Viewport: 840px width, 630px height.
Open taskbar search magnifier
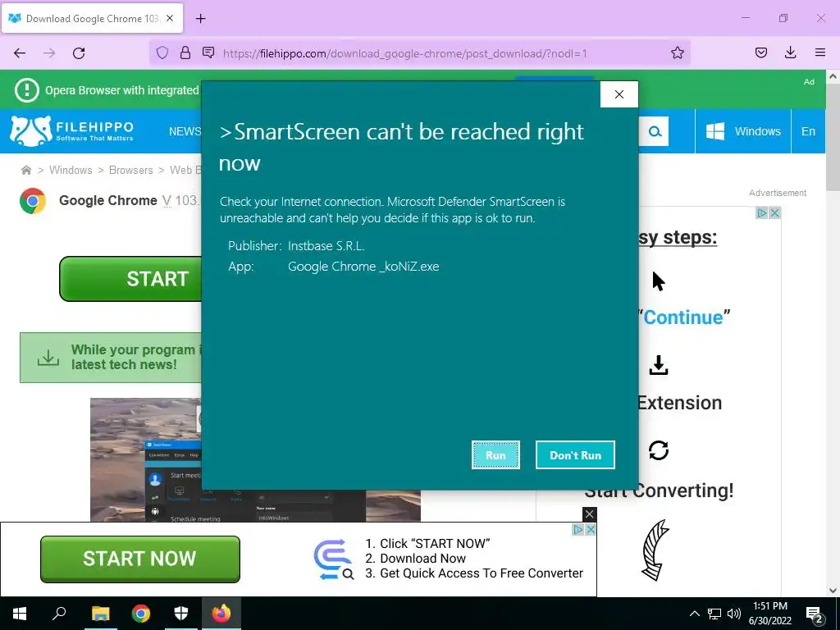[x=59, y=613]
